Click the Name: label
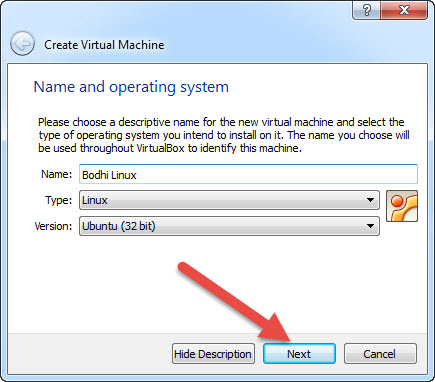Viewport: 435px width, 382px height. pyautogui.click(x=56, y=174)
